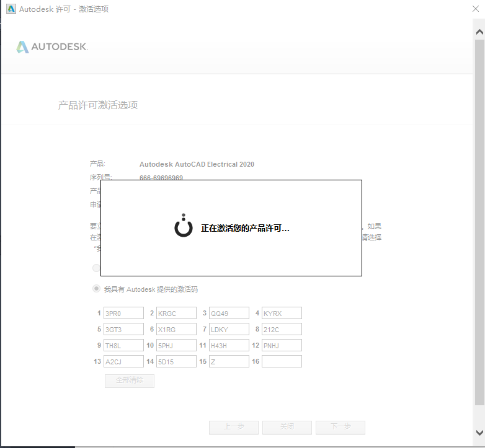Click activation code field 2 containing KRGC
The height and width of the screenshot is (448, 485).
click(176, 313)
